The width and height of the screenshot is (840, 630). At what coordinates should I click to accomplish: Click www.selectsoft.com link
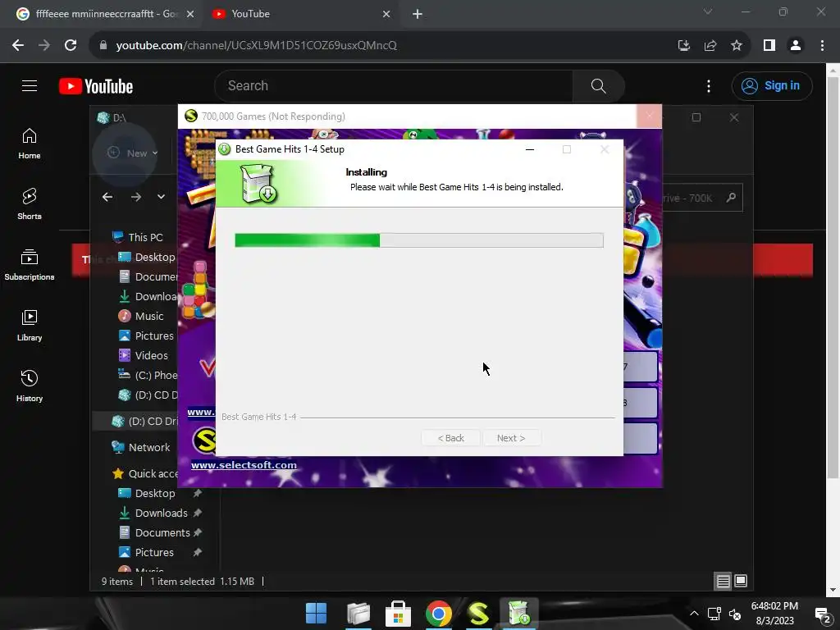[x=244, y=465]
